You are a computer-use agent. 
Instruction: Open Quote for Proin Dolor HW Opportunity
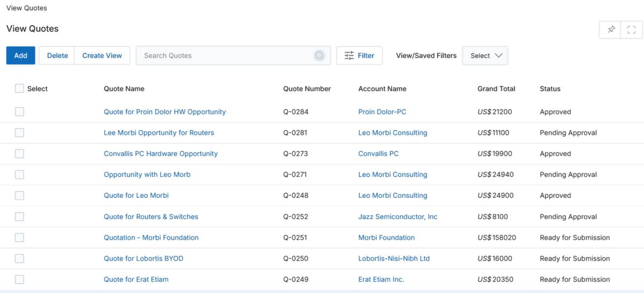164,112
